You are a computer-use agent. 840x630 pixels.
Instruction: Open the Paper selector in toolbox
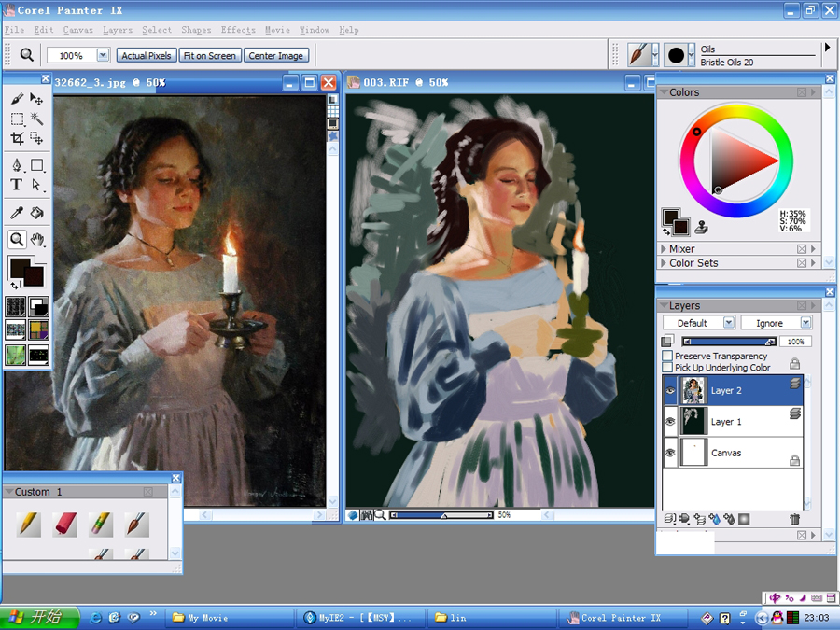tap(16, 307)
